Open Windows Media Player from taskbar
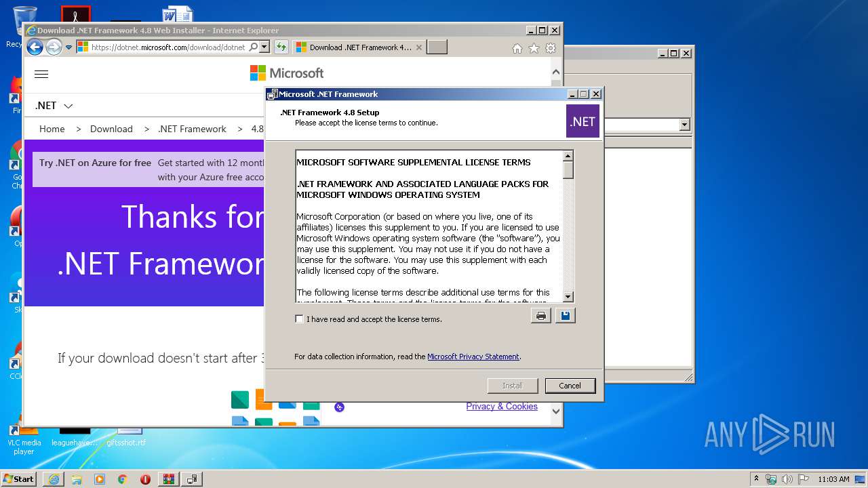This screenshot has width=868, height=488. click(100, 479)
